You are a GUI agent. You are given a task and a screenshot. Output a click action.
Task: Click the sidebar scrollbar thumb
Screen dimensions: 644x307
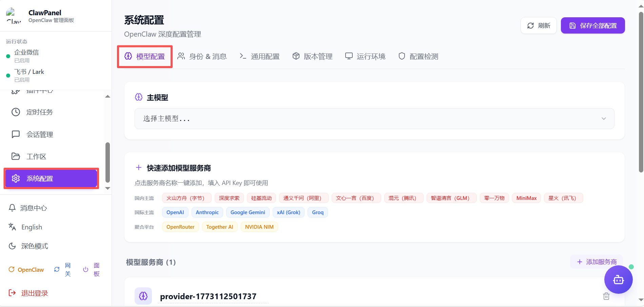pyautogui.click(x=108, y=162)
